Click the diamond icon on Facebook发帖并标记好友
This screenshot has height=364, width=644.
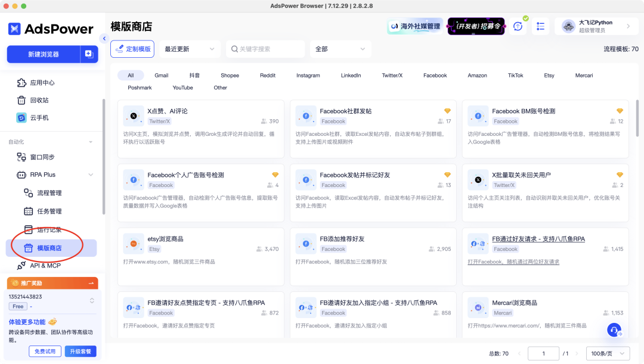coord(447,175)
